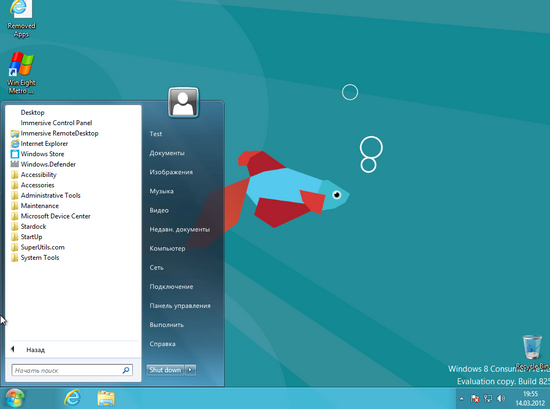
Task: Show hidden tray icons arrow
Action: click(x=462, y=398)
